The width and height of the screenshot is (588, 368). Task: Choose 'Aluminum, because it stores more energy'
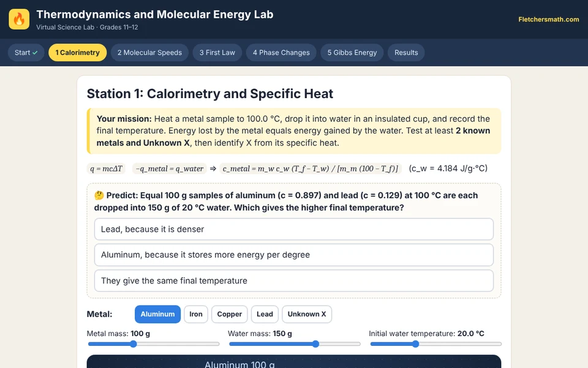click(x=293, y=255)
